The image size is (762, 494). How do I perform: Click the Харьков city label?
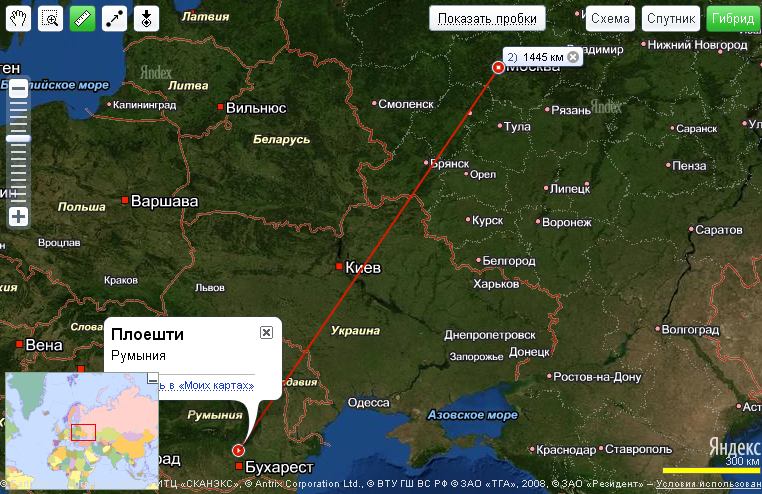496,284
